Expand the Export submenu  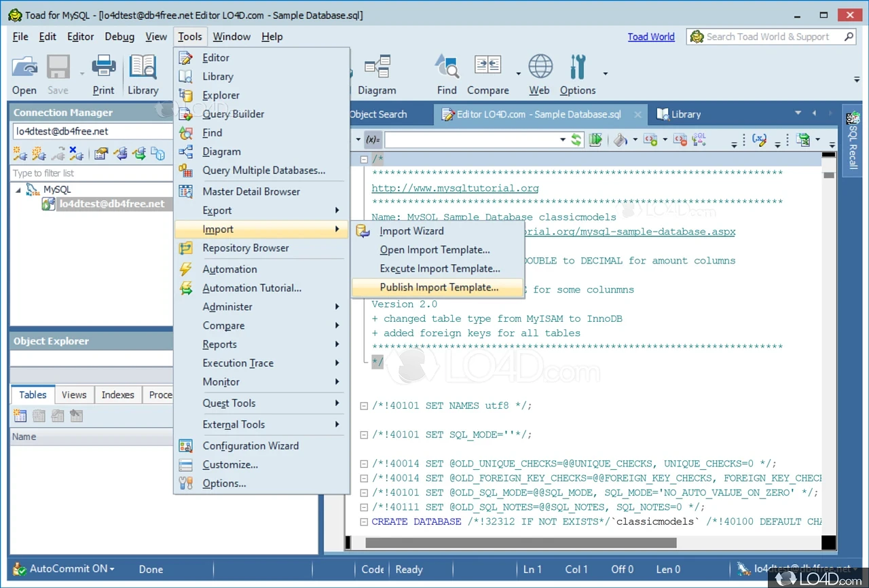pos(262,210)
